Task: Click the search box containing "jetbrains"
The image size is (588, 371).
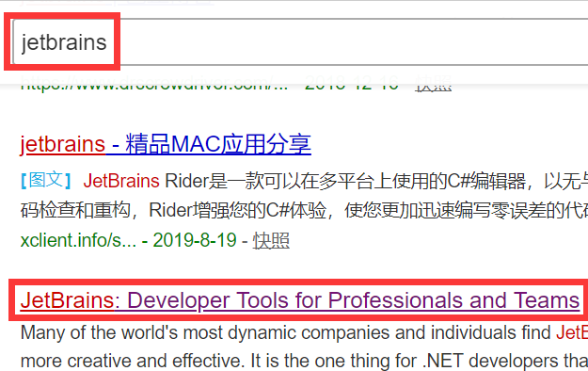Action: click(300, 41)
